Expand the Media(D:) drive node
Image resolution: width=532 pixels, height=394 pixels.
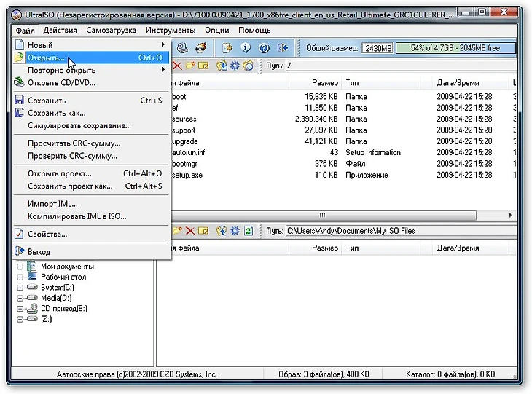point(20,298)
